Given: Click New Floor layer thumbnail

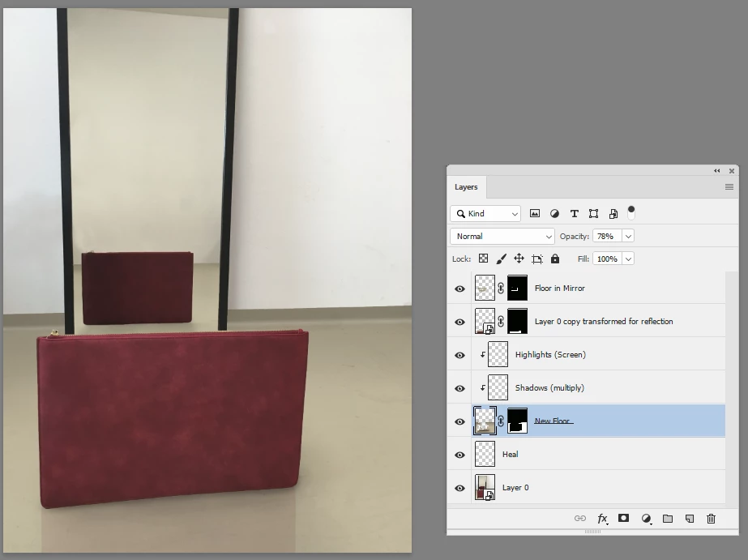Looking at the screenshot, I should (x=485, y=421).
